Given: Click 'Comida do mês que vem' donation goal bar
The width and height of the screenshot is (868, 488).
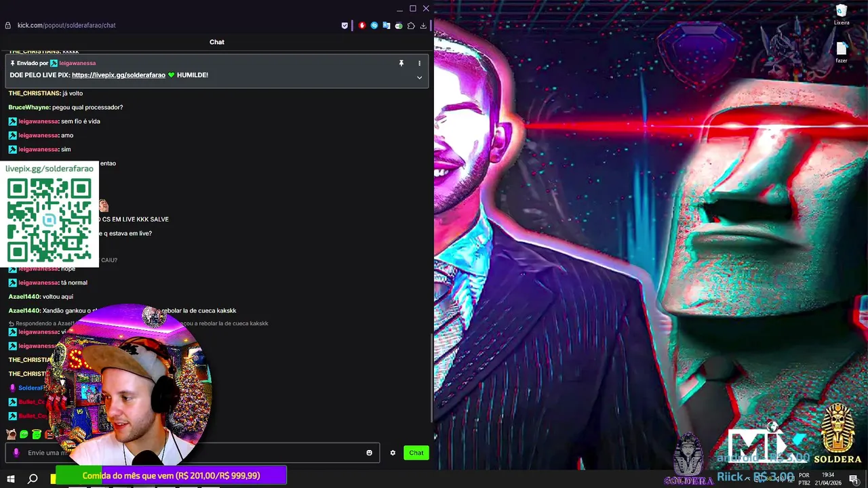Looking at the screenshot, I should [x=171, y=476].
